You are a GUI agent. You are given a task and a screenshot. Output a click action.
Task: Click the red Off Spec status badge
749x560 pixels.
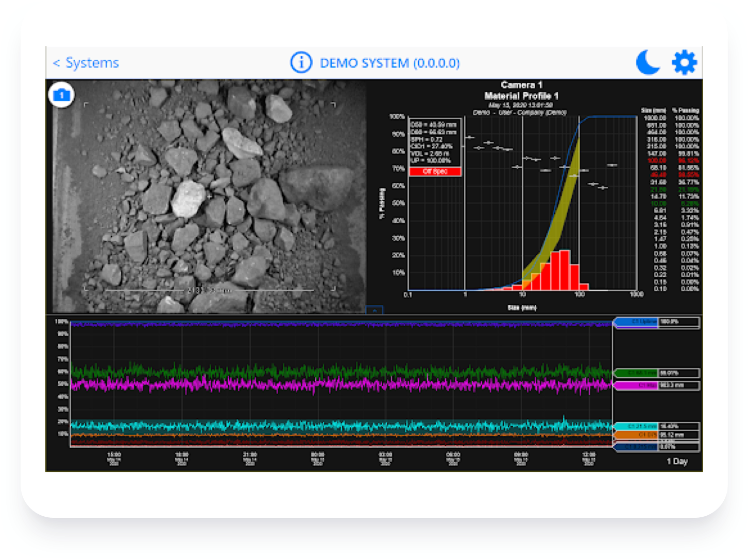point(435,171)
